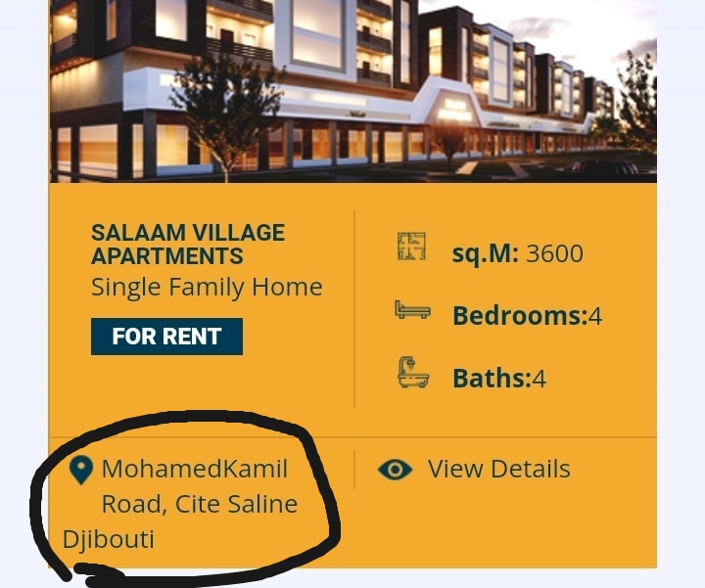Click the bed icon beside Bedrooms
Viewport: 705px width, 588px height.
(x=412, y=310)
